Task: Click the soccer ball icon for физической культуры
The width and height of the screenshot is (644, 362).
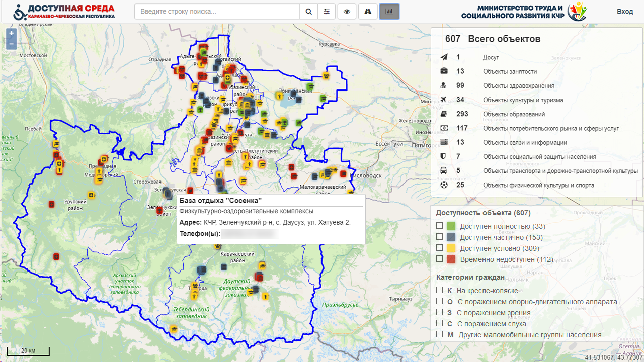Action: [444, 185]
